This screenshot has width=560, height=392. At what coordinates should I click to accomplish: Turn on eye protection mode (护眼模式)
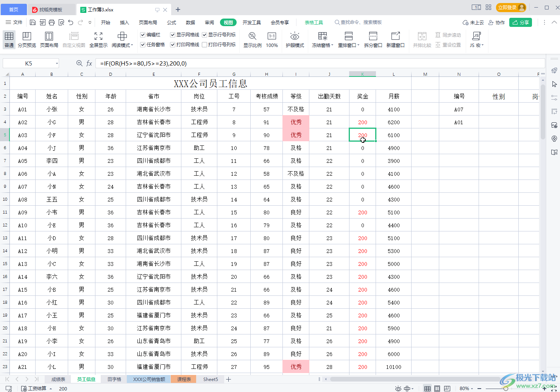tap(295, 39)
